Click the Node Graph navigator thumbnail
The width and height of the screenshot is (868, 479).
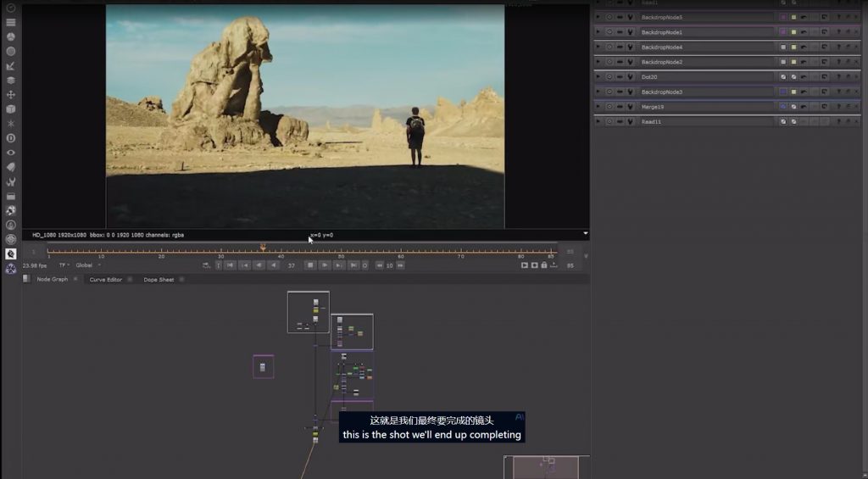[547, 467]
